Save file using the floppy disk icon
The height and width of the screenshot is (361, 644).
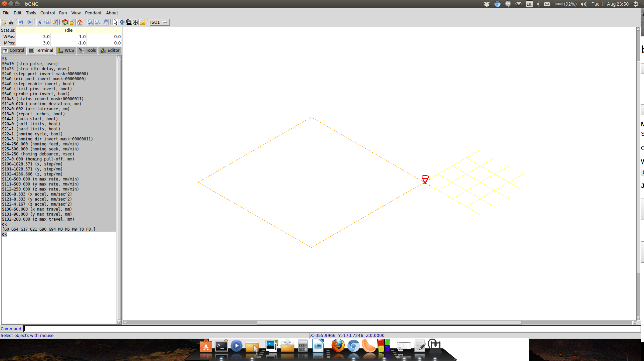click(11, 22)
